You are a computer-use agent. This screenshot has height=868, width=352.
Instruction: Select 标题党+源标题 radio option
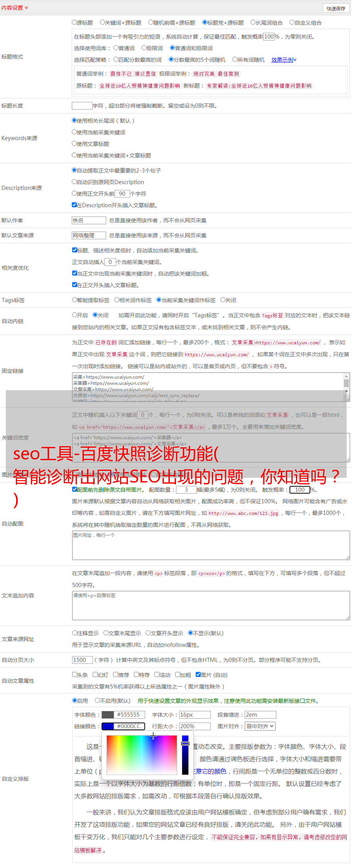point(205,22)
